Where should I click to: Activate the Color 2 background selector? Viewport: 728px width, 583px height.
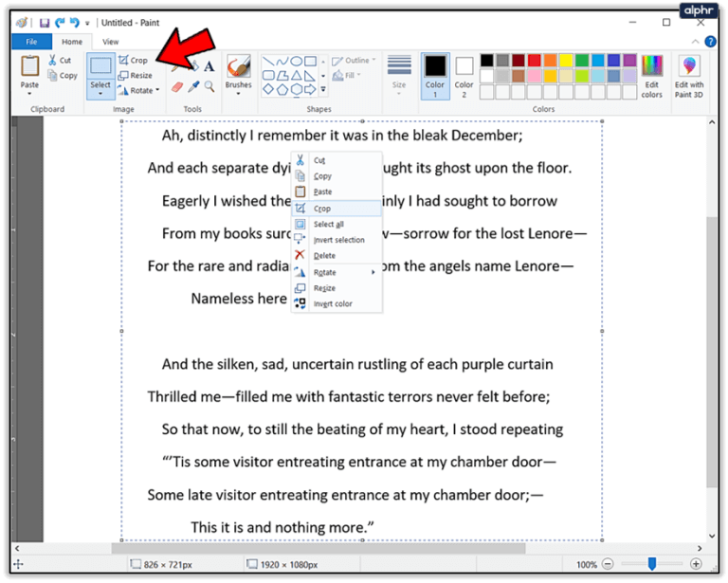coord(464,76)
